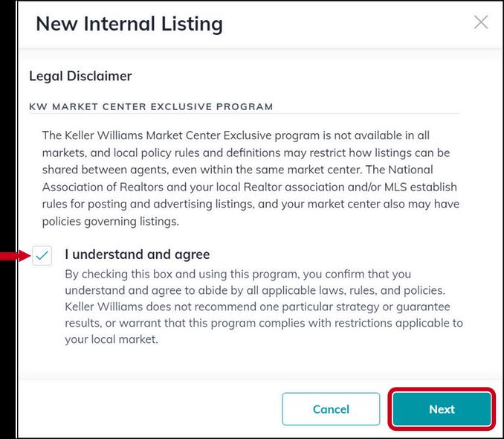Click the Legal Disclaimer heading
The image size is (504, 439).
[80, 77]
